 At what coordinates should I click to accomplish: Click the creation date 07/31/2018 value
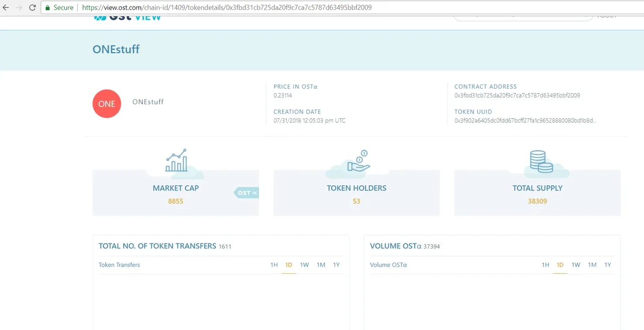(309, 121)
